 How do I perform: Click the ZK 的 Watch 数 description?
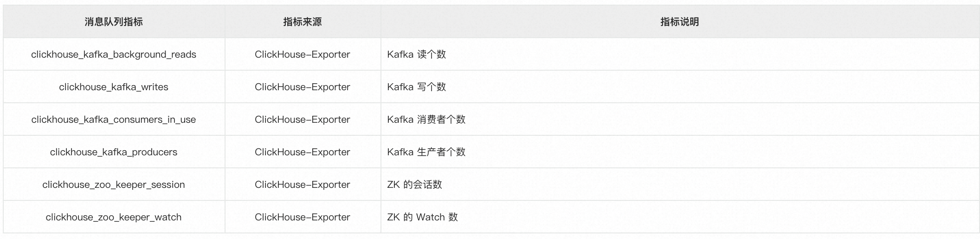(x=423, y=217)
